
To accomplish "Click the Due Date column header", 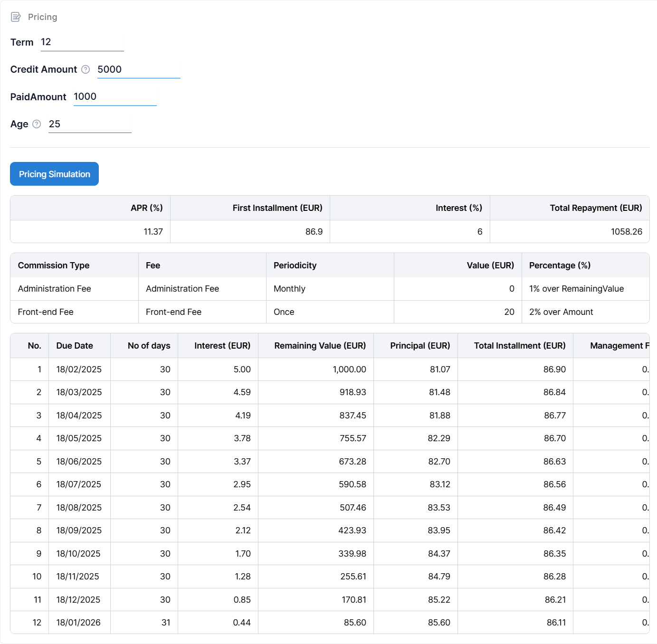I will [75, 346].
